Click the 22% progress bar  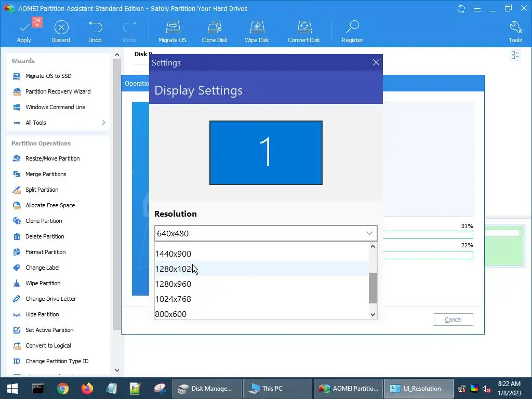428,255
